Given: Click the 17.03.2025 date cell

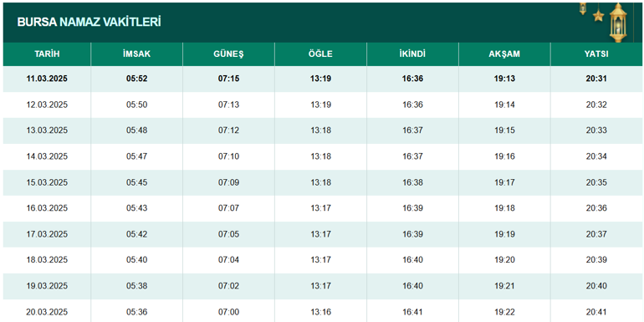Looking at the screenshot, I should click(47, 234).
